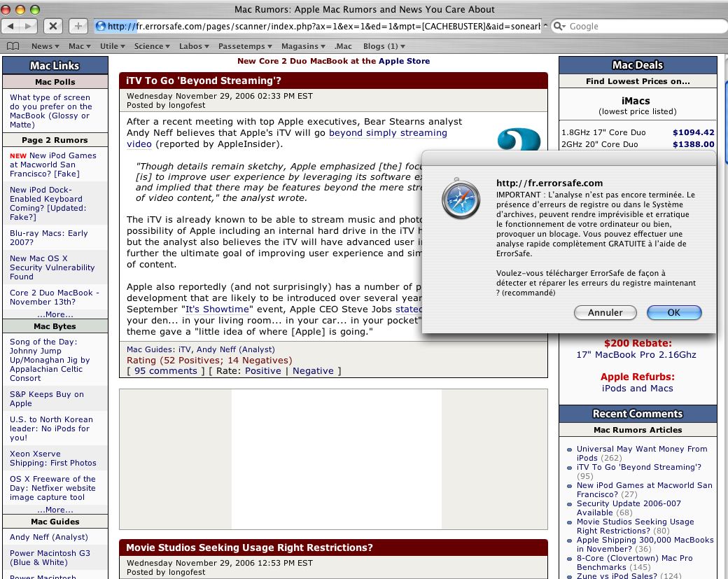Open the Science bookmarks dropdown

(x=152, y=46)
